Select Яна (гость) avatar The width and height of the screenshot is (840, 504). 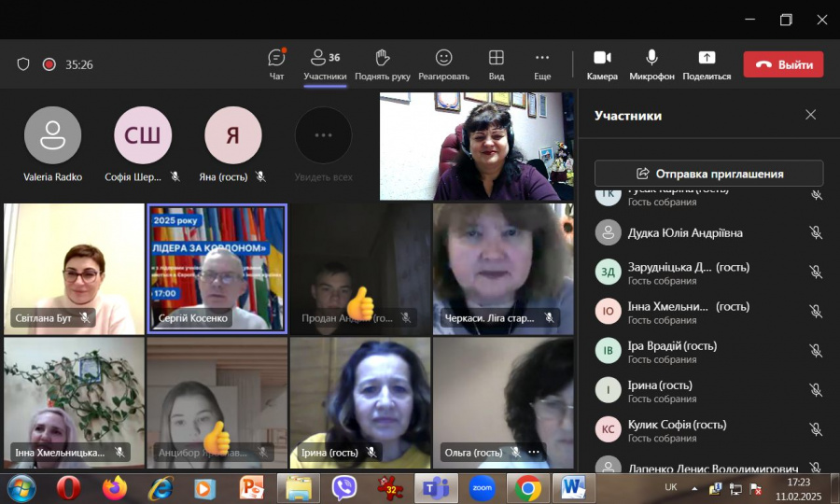[x=233, y=135]
